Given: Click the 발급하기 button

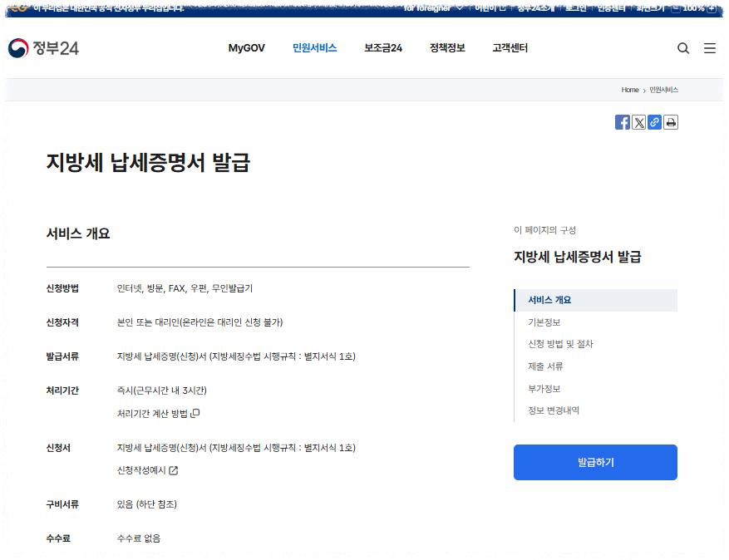Looking at the screenshot, I should 595,462.
